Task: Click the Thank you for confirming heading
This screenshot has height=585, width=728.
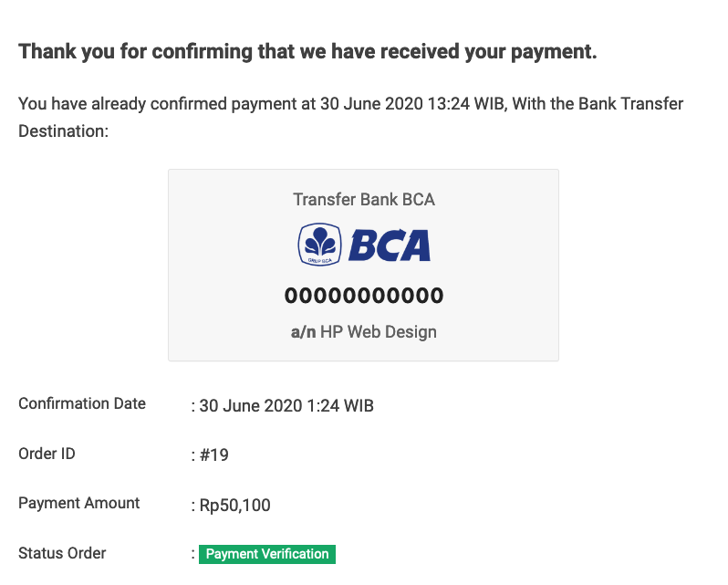Action: [x=307, y=51]
